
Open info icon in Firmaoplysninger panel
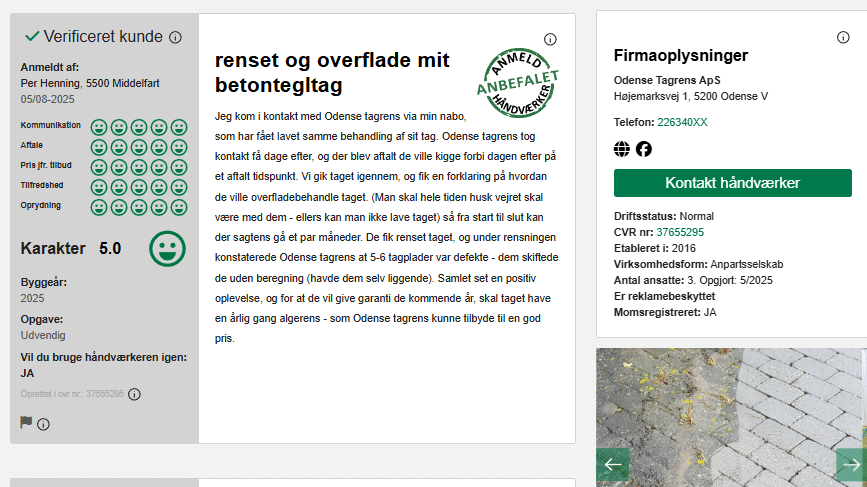pyautogui.click(x=843, y=38)
